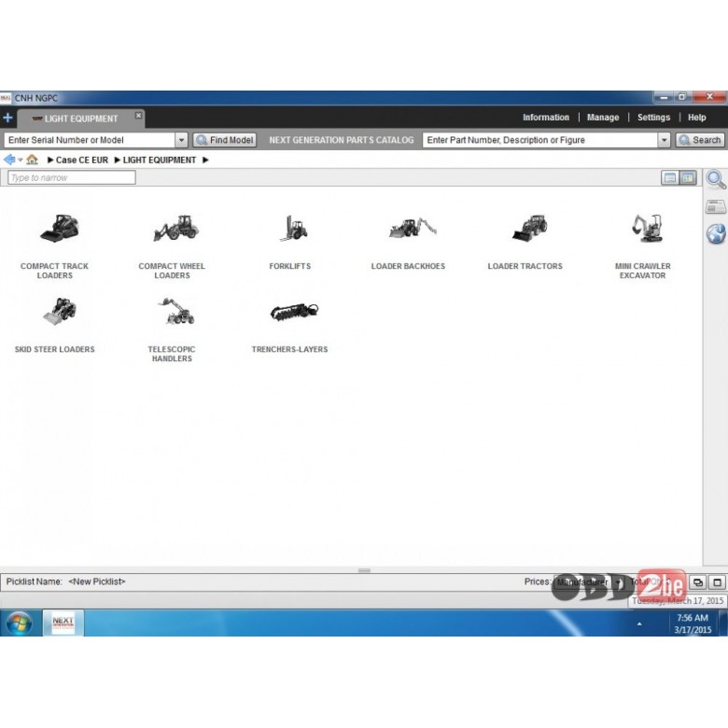Click the globe icon in sidebar

[716, 233]
